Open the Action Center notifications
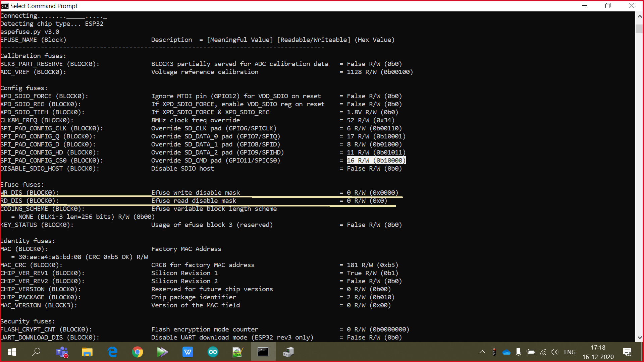644x362 pixels. [x=627, y=352]
